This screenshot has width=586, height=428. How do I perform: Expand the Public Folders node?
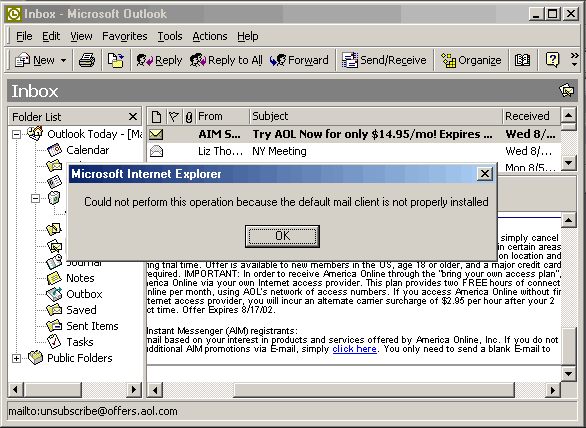(16, 358)
